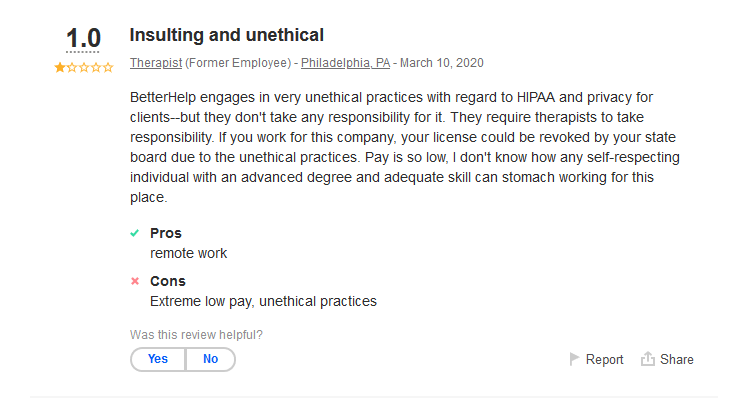729x409 pixels.
Task: Click the Report text label
Action: tap(604, 360)
